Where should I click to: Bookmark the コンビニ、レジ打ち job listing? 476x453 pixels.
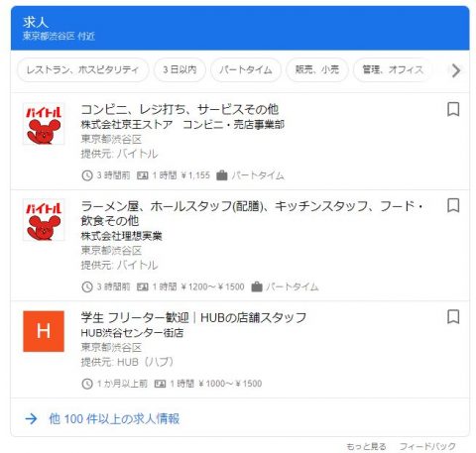click(453, 109)
